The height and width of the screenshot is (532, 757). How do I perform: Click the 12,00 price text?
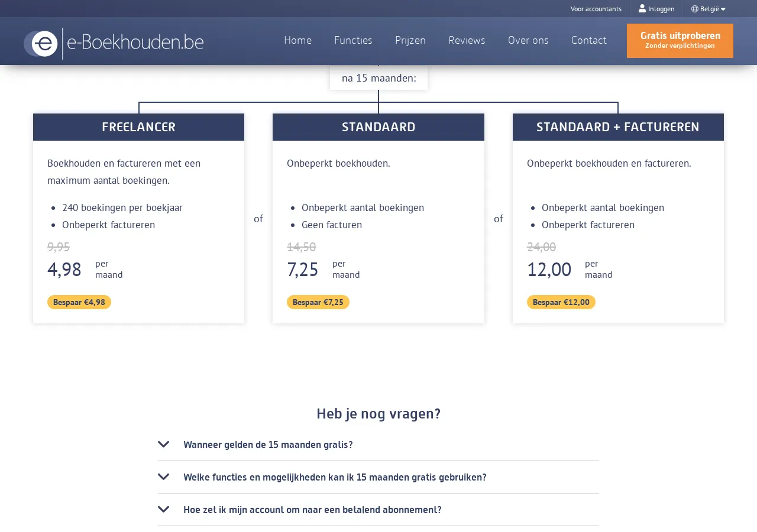click(x=549, y=270)
